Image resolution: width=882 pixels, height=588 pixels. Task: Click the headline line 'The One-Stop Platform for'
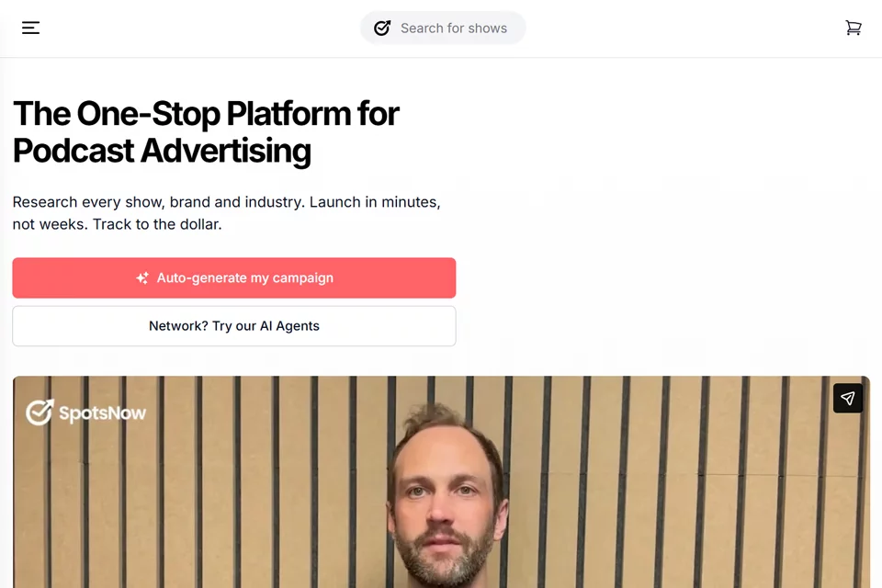coord(206,114)
